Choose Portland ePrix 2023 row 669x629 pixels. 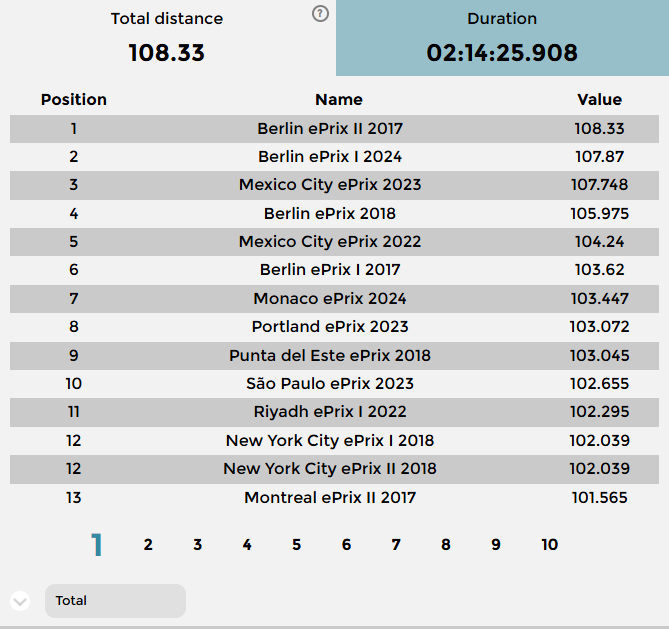coord(330,327)
